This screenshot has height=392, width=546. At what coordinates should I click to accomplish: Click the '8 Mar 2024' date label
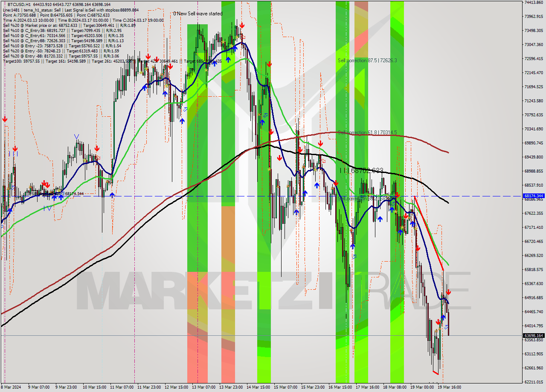pyautogui.click(x=11, y=387)
